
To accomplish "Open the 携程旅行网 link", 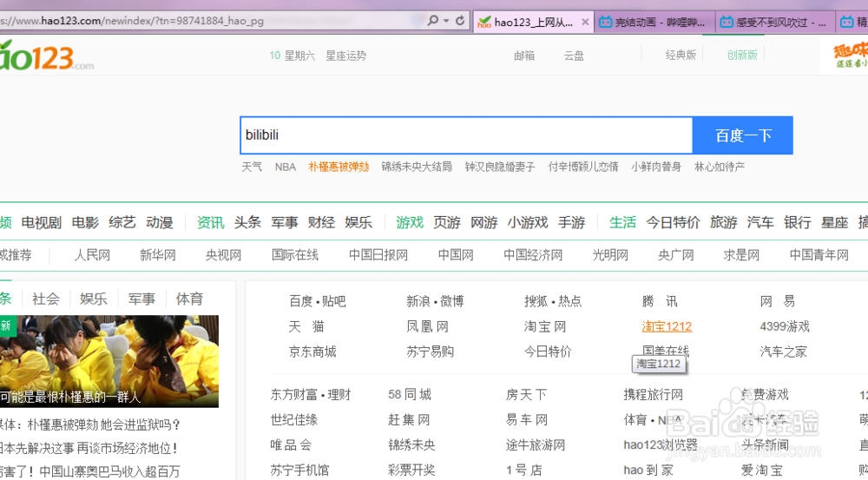I will pos(654,395).
